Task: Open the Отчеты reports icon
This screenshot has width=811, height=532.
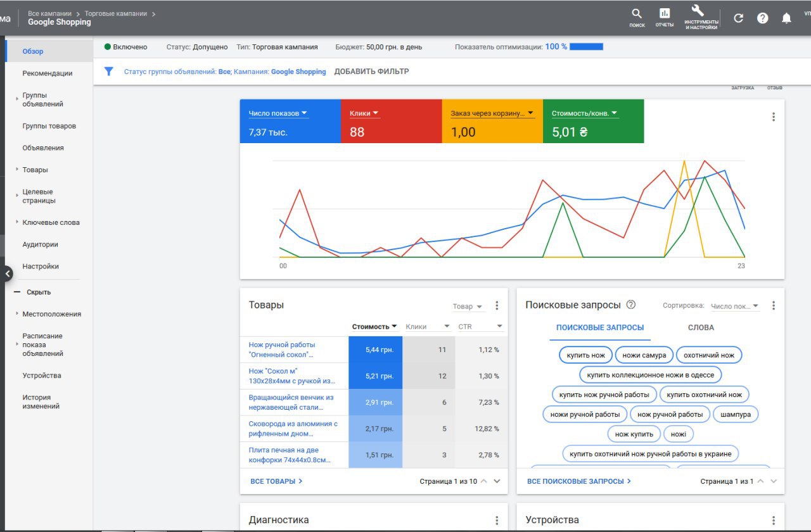Action: [x=665, y=13]
